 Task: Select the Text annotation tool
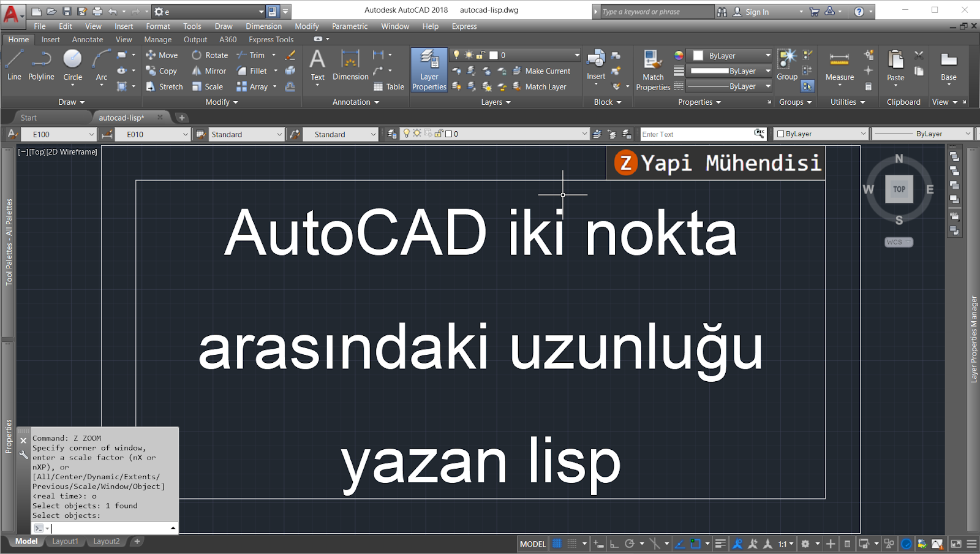tap(317, 65)
